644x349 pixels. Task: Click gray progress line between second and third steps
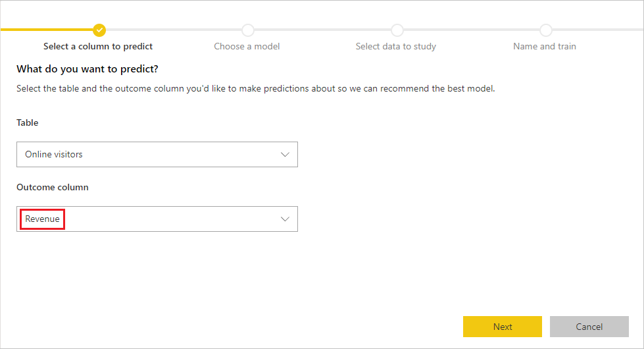point(322,30)
